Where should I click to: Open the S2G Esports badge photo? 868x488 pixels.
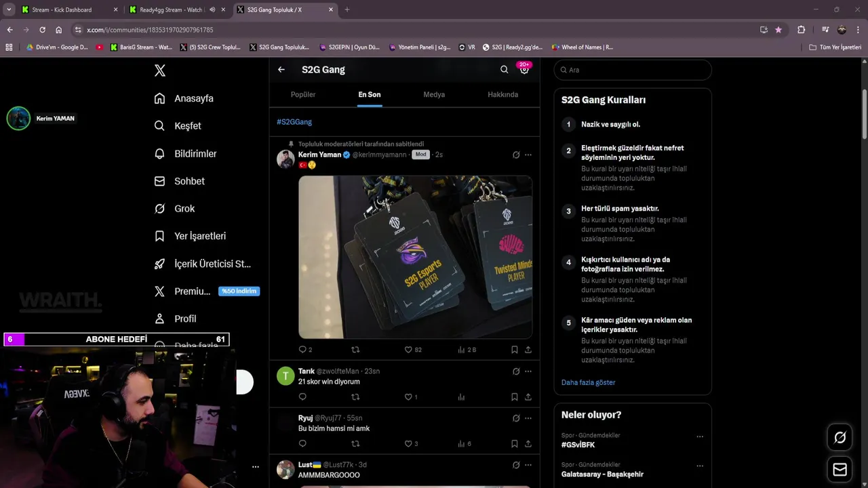point(415,257)
